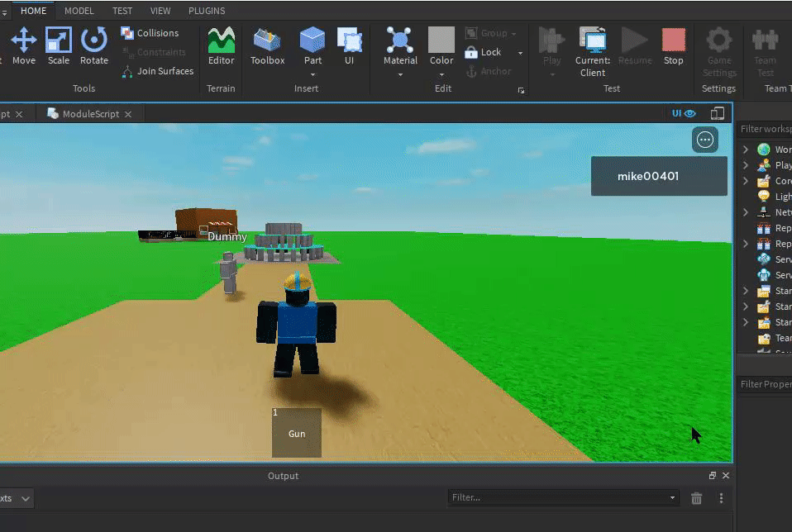Image resolution: width=792 pixels, height=532 pixels.
Task: Open the Terrain Editor
Action: point(222,46)
